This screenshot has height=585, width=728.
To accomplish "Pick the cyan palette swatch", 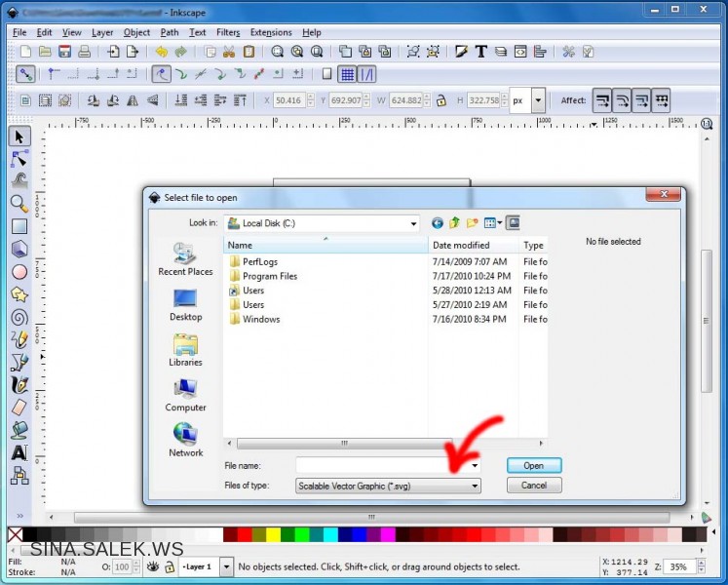I will tap(330, 535).
